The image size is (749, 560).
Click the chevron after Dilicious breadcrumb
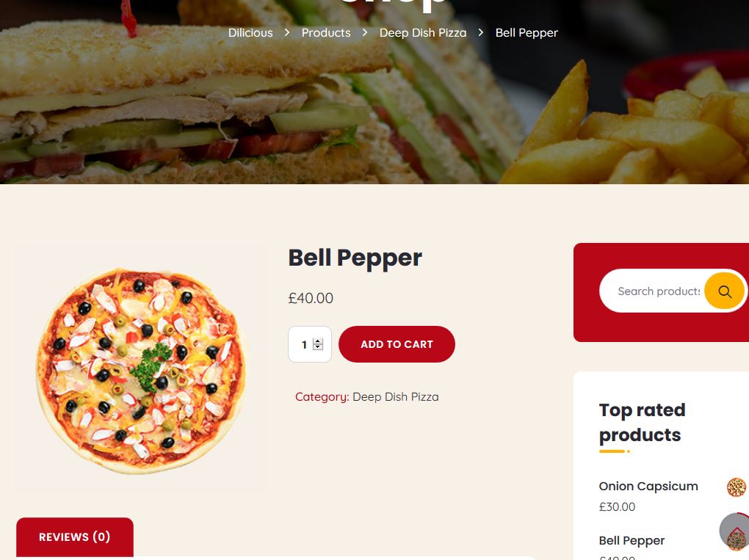tap(287, 32)
